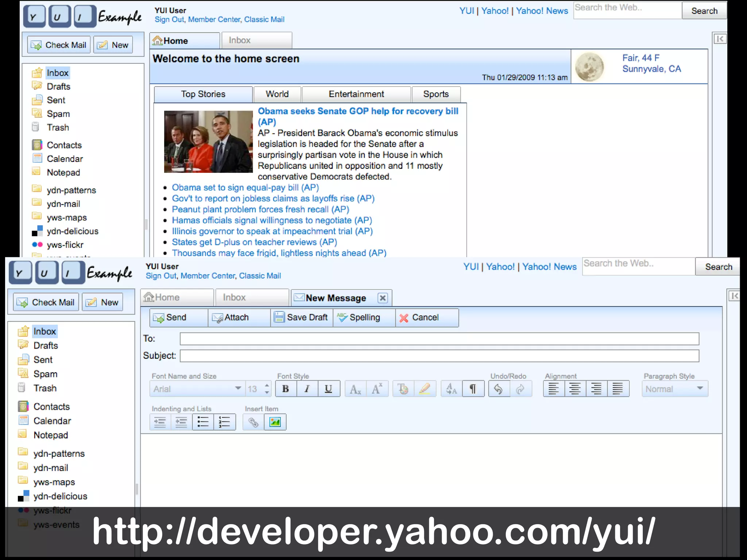Open Drafts folder in upper window
Image resolution: width=747 pixels, height=560 pixels.
click(x=58, y=86)
